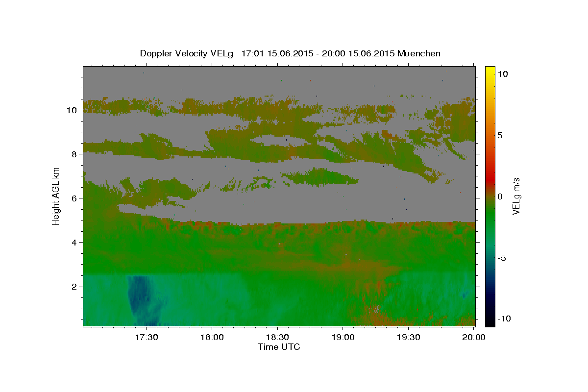The width and height of the screenshot is (588, 392).
Task: Click the 19:00 time tick label
Action: click(343, 337)
